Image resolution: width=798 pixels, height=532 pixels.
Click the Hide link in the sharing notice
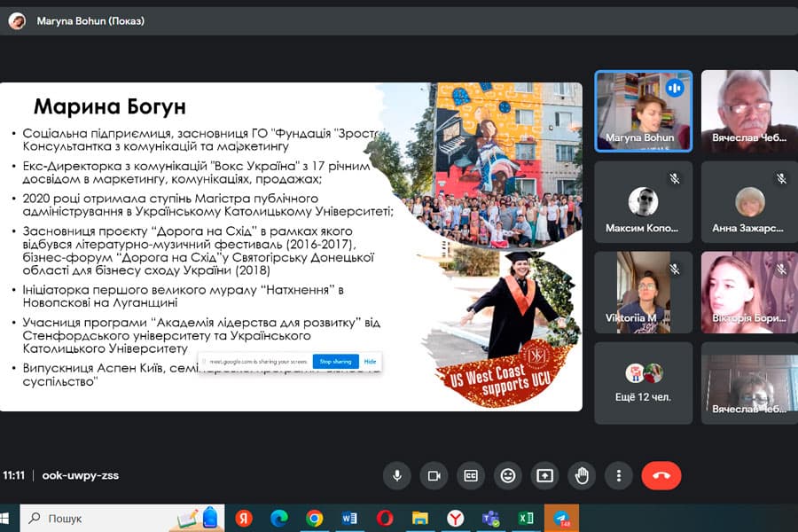370,362
